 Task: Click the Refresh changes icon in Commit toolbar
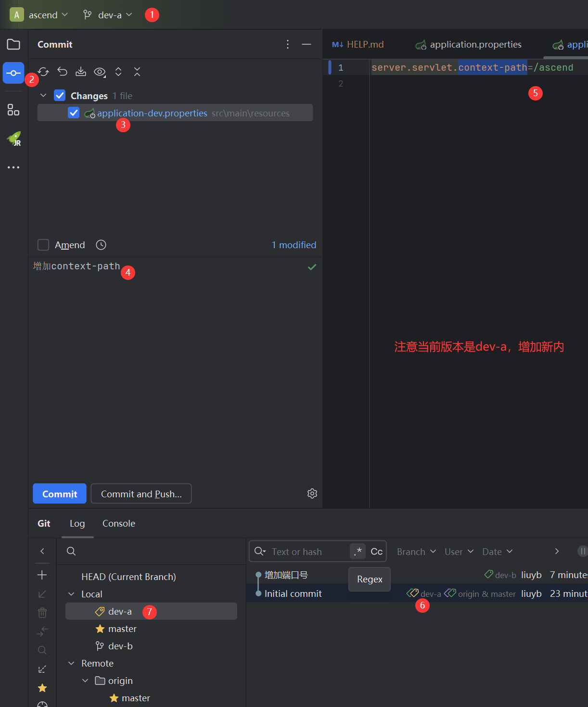pyautogui.click(x=44, y=72)
